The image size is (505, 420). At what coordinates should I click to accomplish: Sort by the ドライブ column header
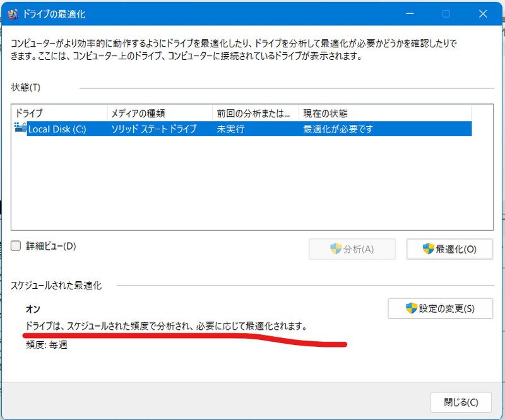(59, 113)
